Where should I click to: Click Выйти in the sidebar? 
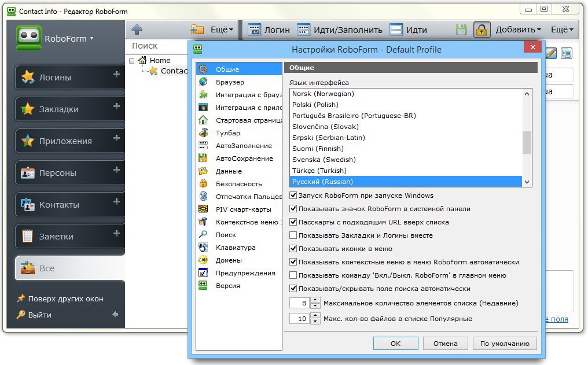(x=34, y=315)
